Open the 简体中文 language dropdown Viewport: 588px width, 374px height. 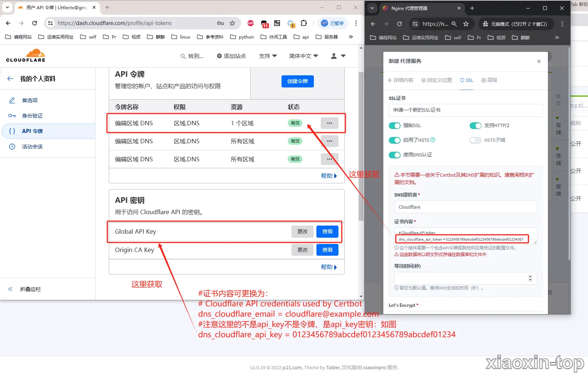(303, 56)
